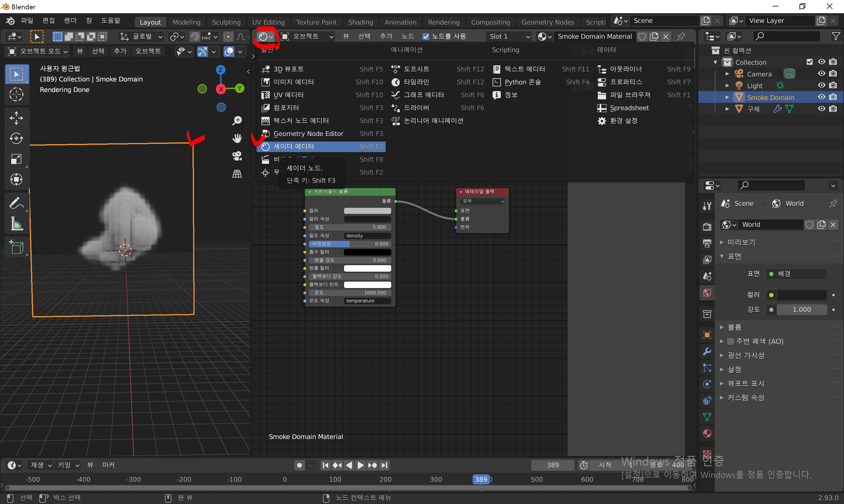Open the Output properties tab
Screen dimensions: 844x504
pyautogui.click(x=707, y=243)
